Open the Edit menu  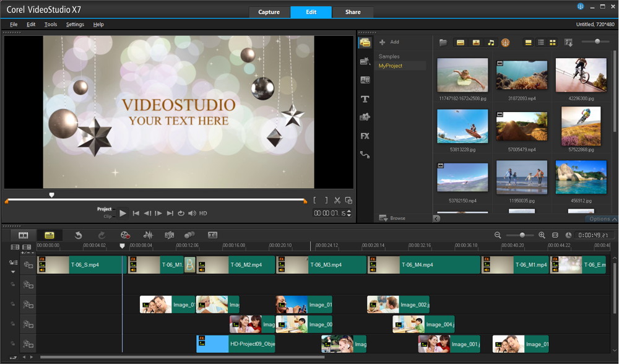31,25
